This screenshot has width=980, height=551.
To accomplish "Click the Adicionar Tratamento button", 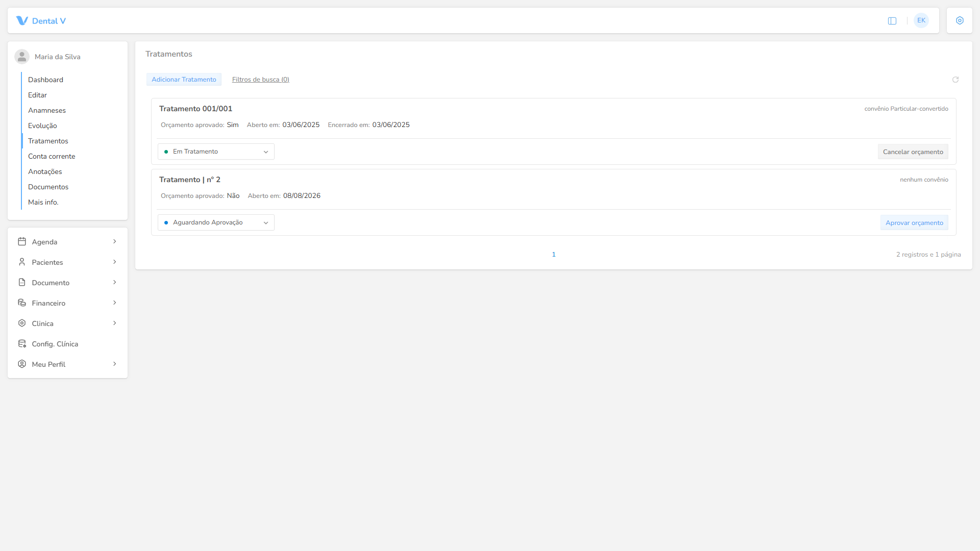I will (x=184, y=79).
